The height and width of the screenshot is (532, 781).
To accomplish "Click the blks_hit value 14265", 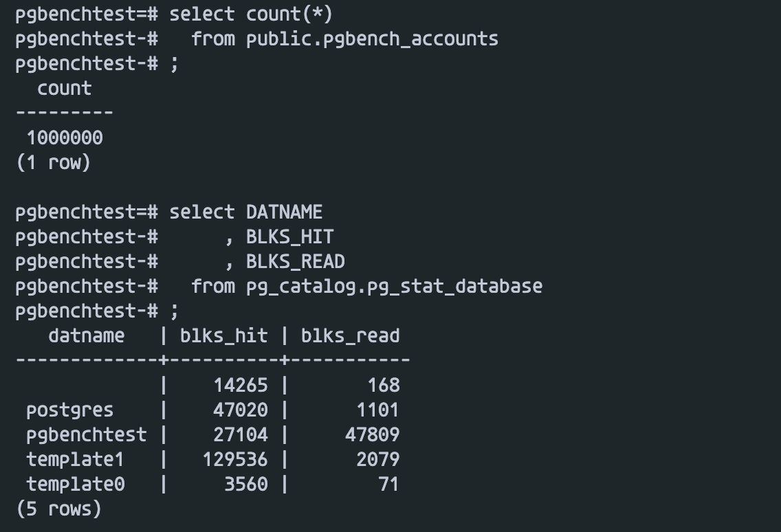I will 240,385.
